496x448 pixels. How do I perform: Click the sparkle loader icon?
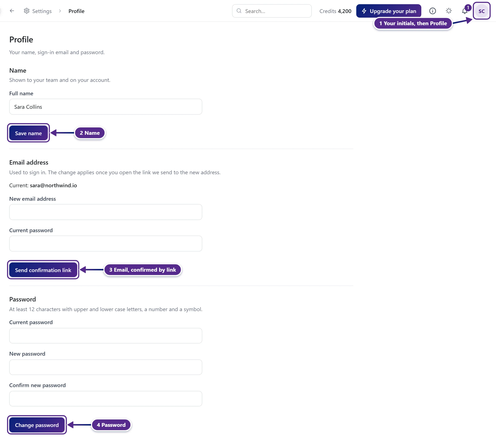(x=449, y=11)
